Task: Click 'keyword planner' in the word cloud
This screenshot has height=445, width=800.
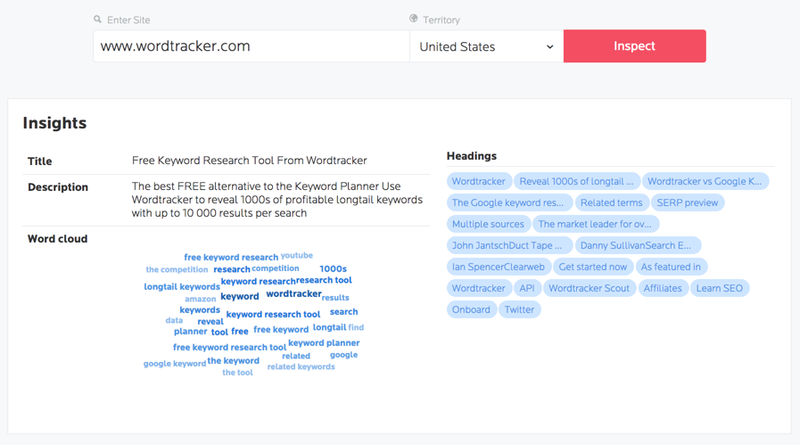Action: pos(324,343)
